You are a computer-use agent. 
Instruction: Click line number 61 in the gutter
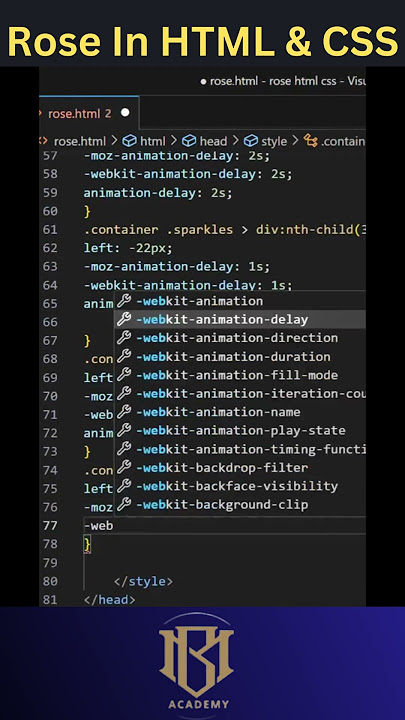click(x=50, y=230)
